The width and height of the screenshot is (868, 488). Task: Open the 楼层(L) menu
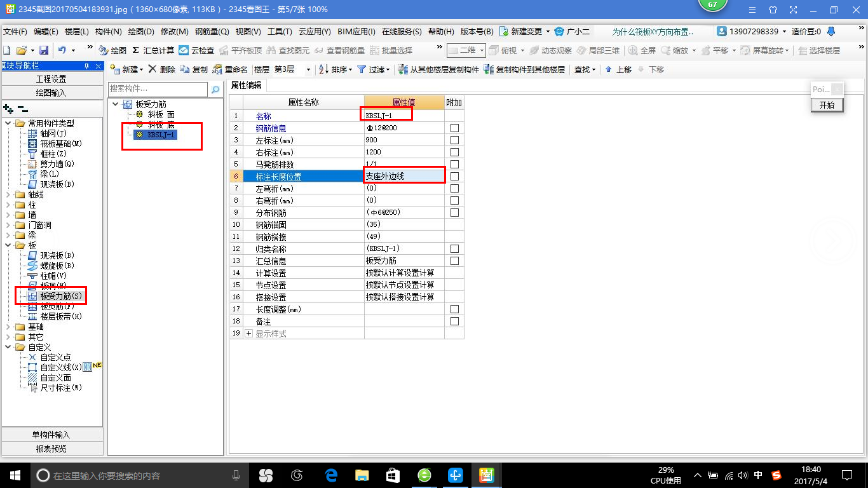click(x=77, y=32)
